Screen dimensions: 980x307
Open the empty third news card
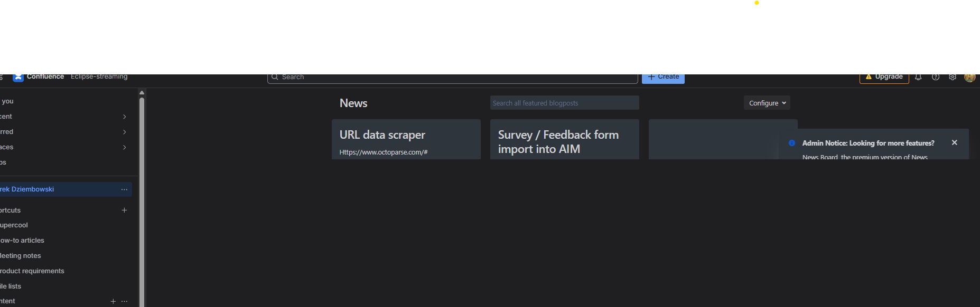pyautogui.click(x=723, y=139)
